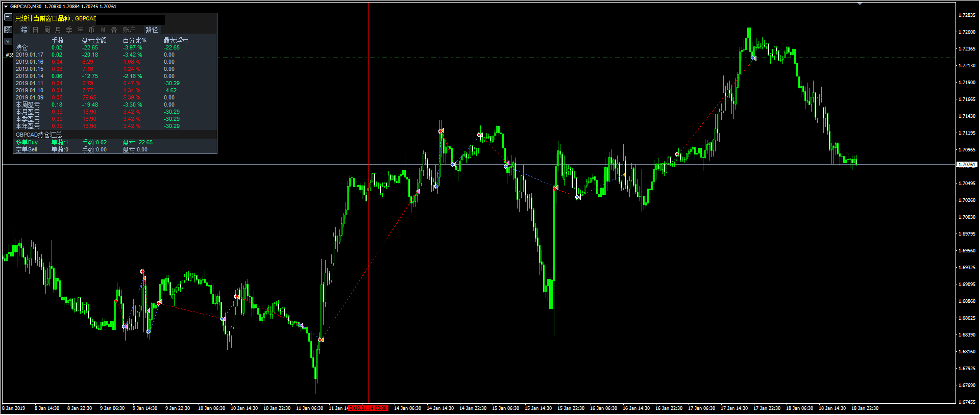This screenshot has width=980, height=415.
Task: Select the 持仓 row label
Action: (x=21, y=47)
